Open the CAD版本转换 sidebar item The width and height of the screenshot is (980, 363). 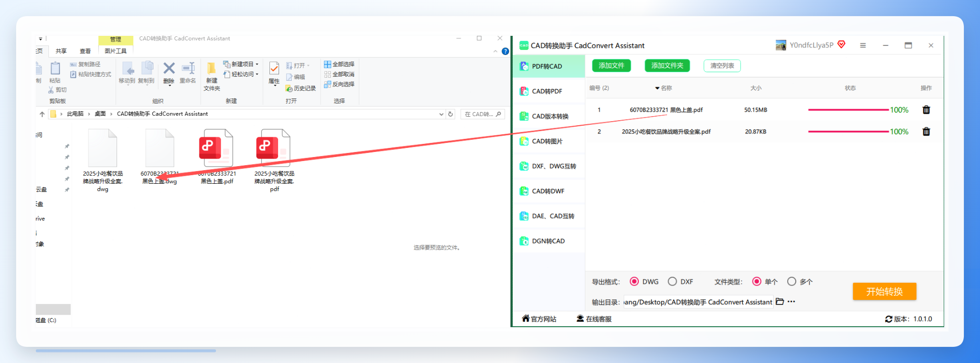point(549,116)
